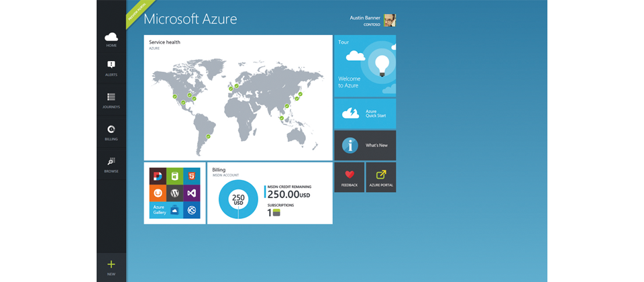Click the SUBSCRIPTIONS label
Viewport: 644px width, 282px height.
(280, 205)
